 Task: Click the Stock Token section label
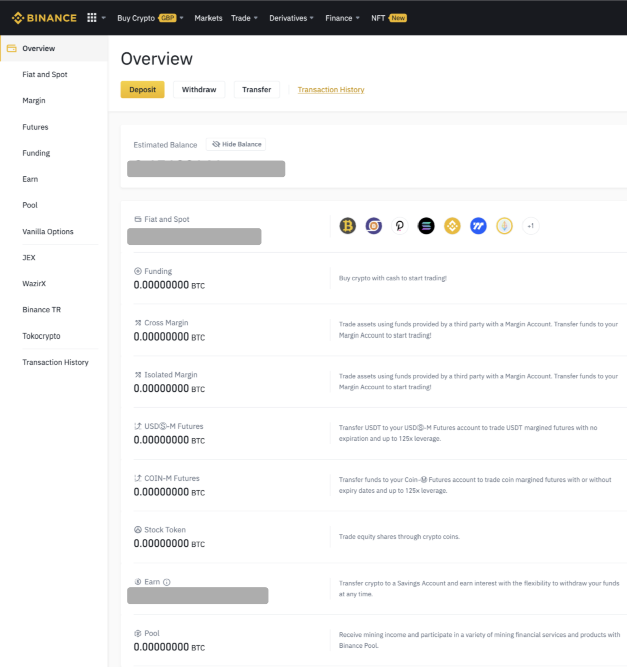(165, 530)
